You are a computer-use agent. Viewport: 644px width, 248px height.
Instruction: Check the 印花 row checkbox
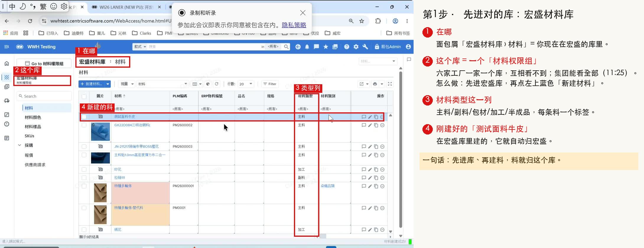[84, 169]
